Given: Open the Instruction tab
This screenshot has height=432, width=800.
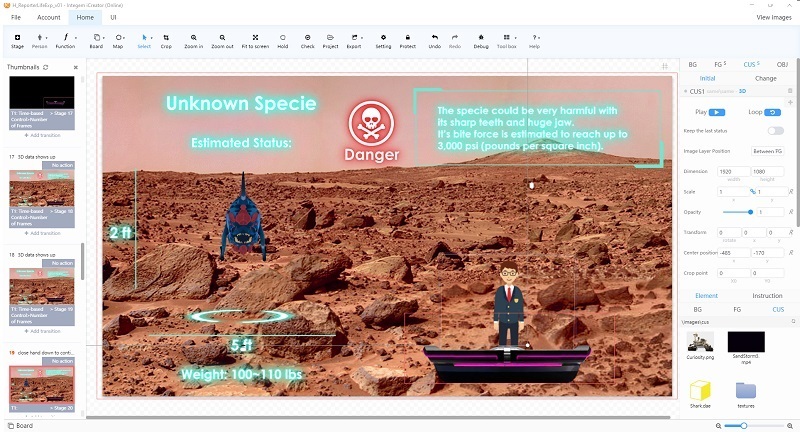Looking at the screenshot, I should [x=767, y=296].
